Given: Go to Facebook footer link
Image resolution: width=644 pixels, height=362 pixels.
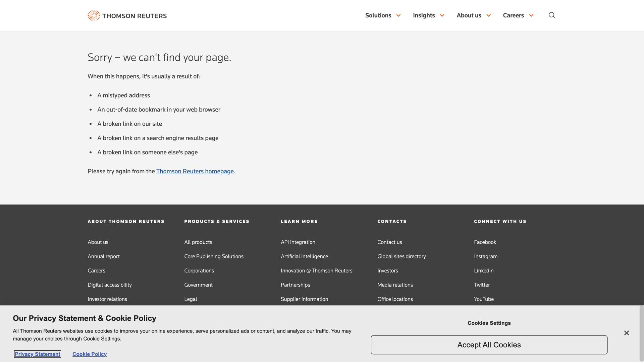Looking at the screenshot, I should (485, 242).
